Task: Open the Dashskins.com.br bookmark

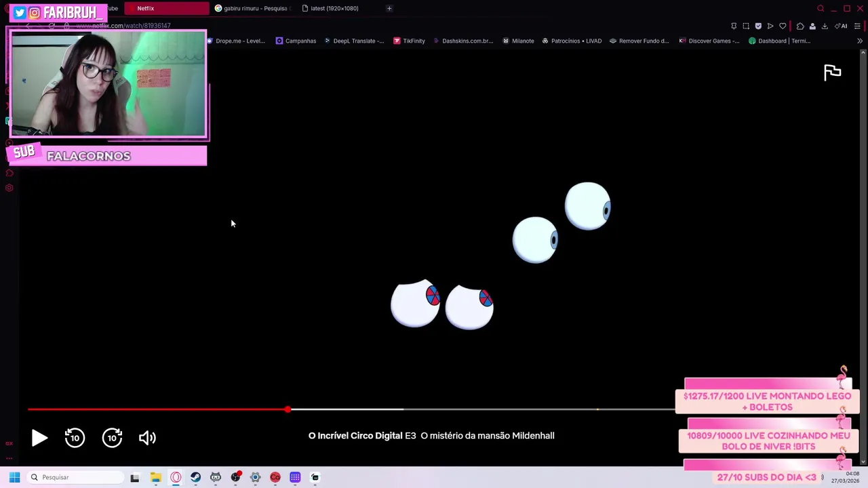Action: click(x=462, y=41)
